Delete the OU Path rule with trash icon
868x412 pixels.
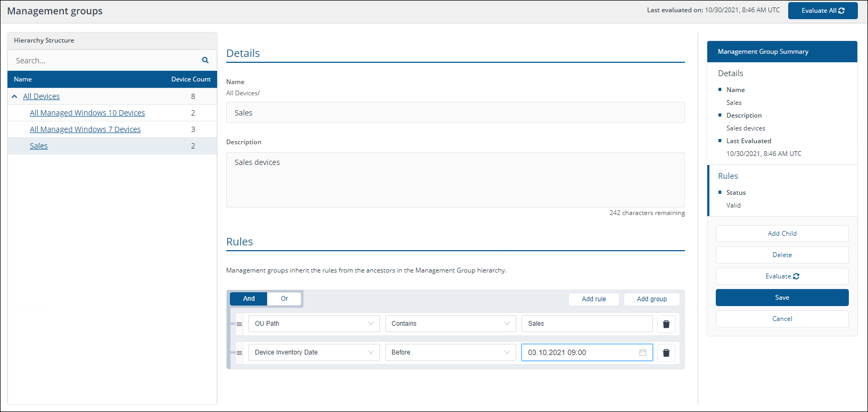(666, 324)
